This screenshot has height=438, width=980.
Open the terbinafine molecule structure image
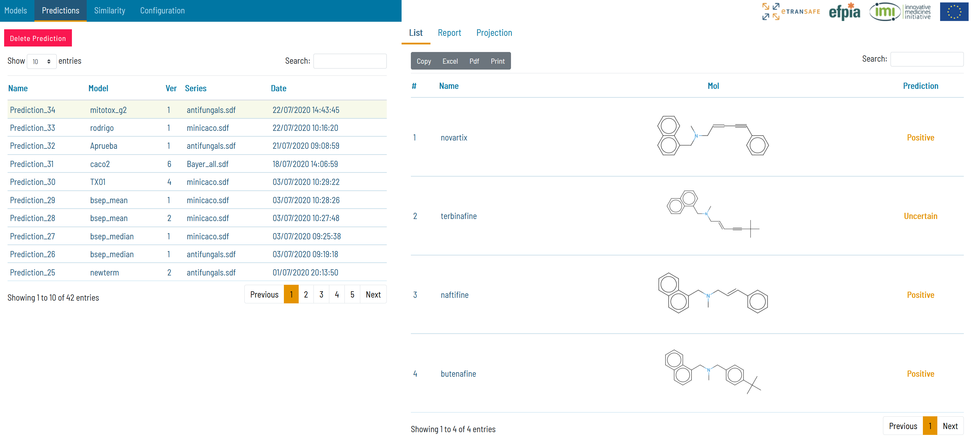click(x=713, y=214)
